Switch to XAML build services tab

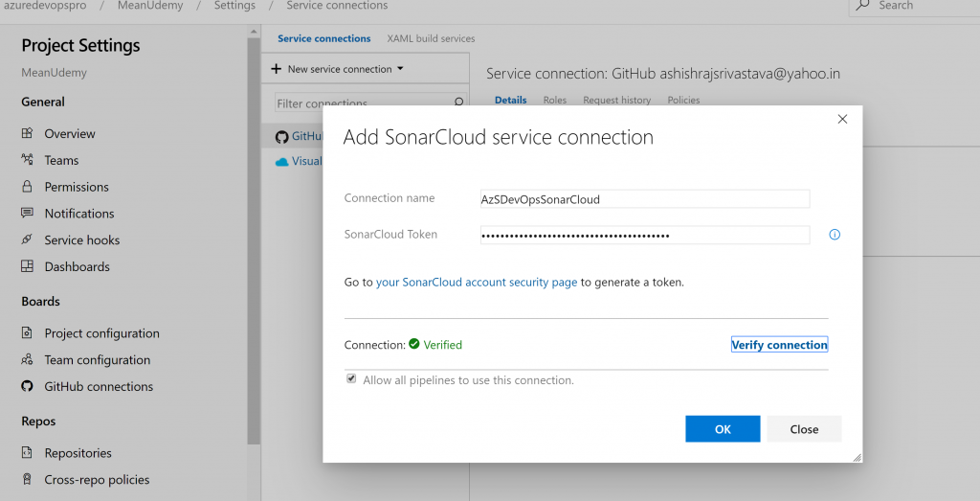click(431, 38)
